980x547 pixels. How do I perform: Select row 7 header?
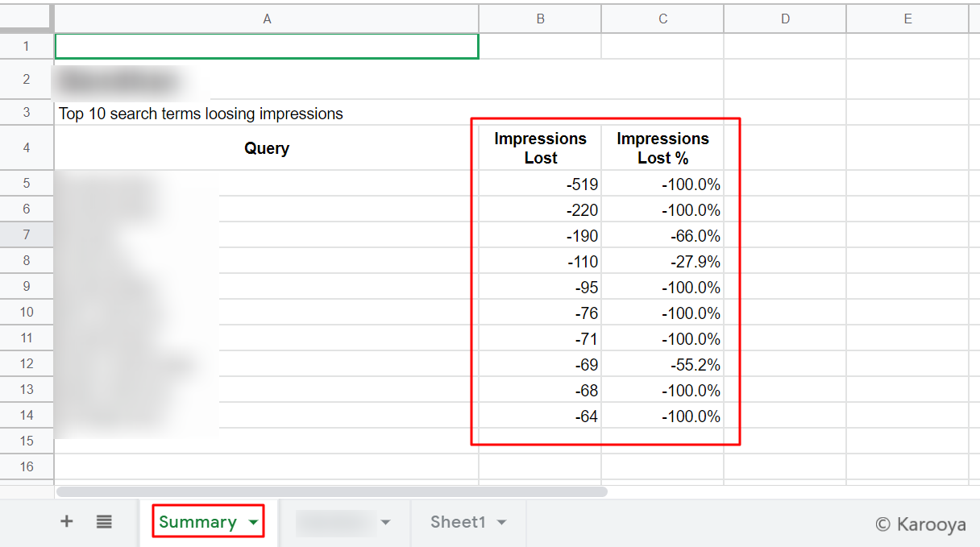click(27, 234)
